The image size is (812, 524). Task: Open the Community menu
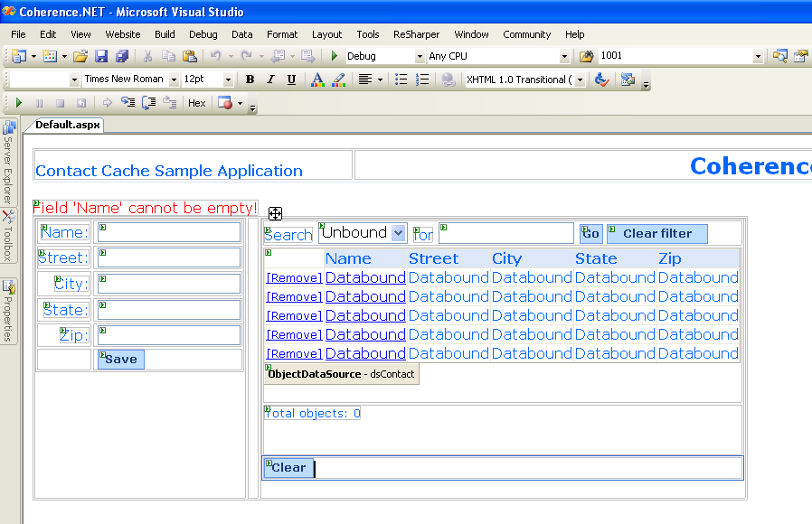pyautogui.click(x=526, y=34)
